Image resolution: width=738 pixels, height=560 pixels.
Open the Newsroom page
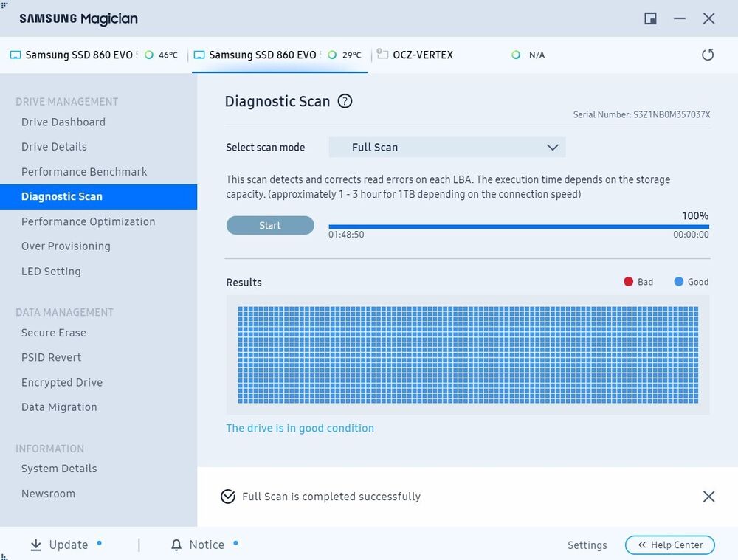tap(48, 494)
